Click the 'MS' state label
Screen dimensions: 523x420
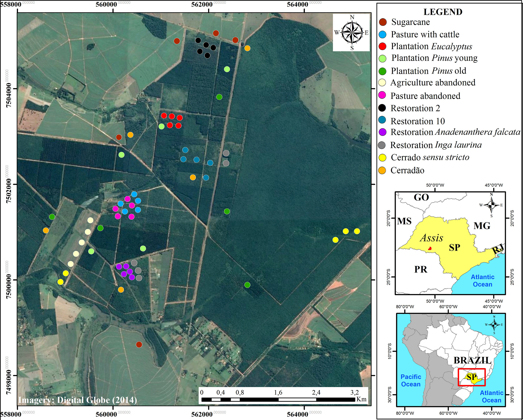point(405,221)
